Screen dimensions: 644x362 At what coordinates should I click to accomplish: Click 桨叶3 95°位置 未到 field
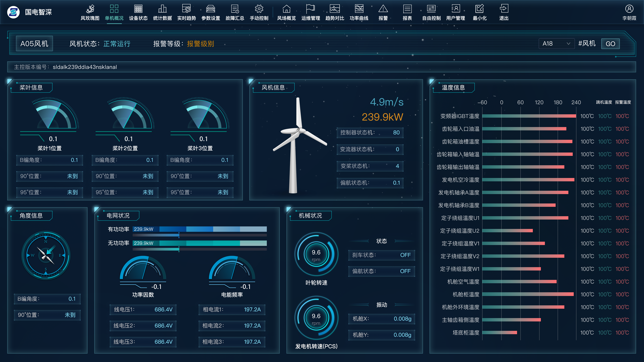pos(200,192)
